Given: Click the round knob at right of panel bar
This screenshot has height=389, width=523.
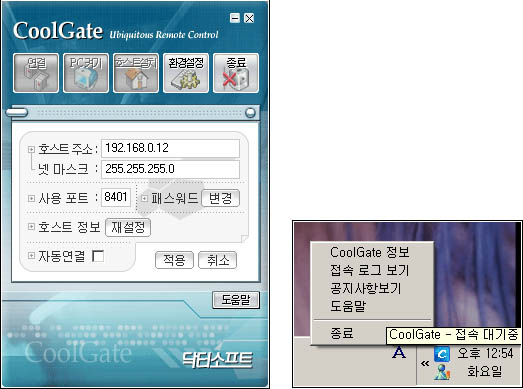Looking at the screenshot, I should (250, 113).
